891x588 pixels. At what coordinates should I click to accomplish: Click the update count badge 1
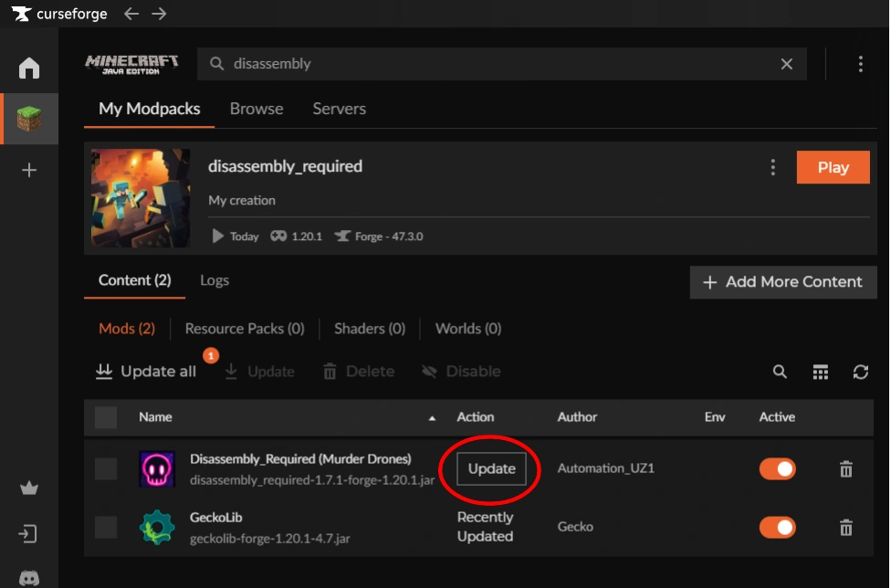211,356
